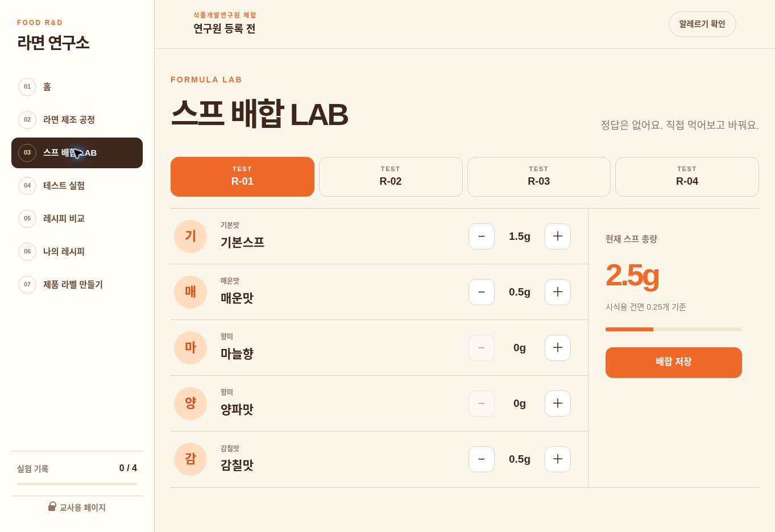
Task: Select the 기 round ingredient icon
Action: 190,236
